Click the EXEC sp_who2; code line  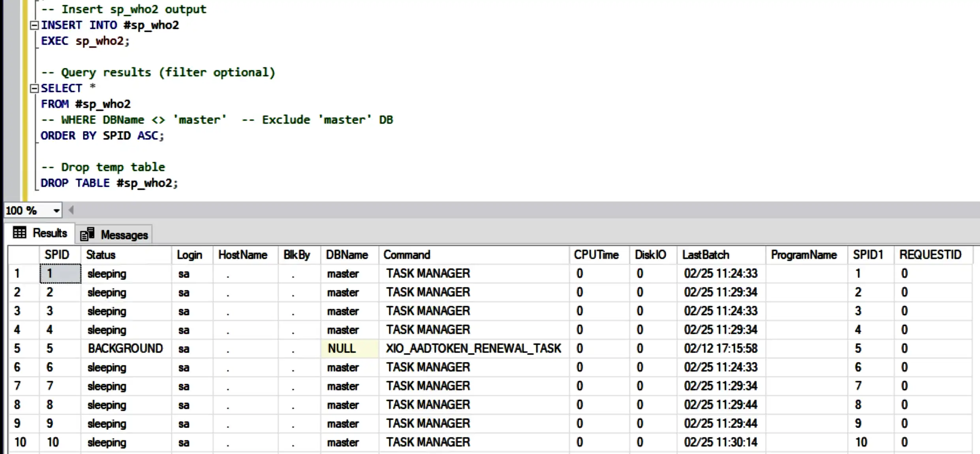(85, 41)
